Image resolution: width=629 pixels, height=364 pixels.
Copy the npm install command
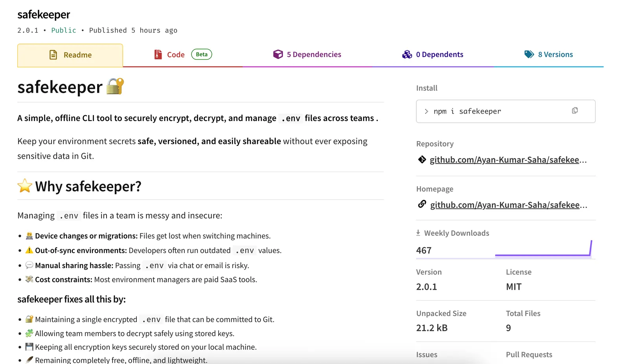pos(575,111)
